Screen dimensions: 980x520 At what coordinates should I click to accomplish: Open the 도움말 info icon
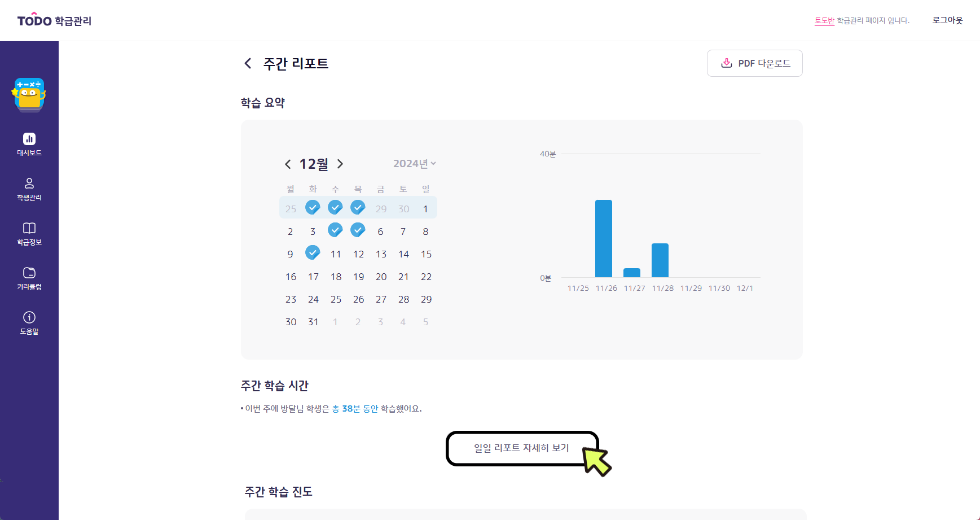29,317
